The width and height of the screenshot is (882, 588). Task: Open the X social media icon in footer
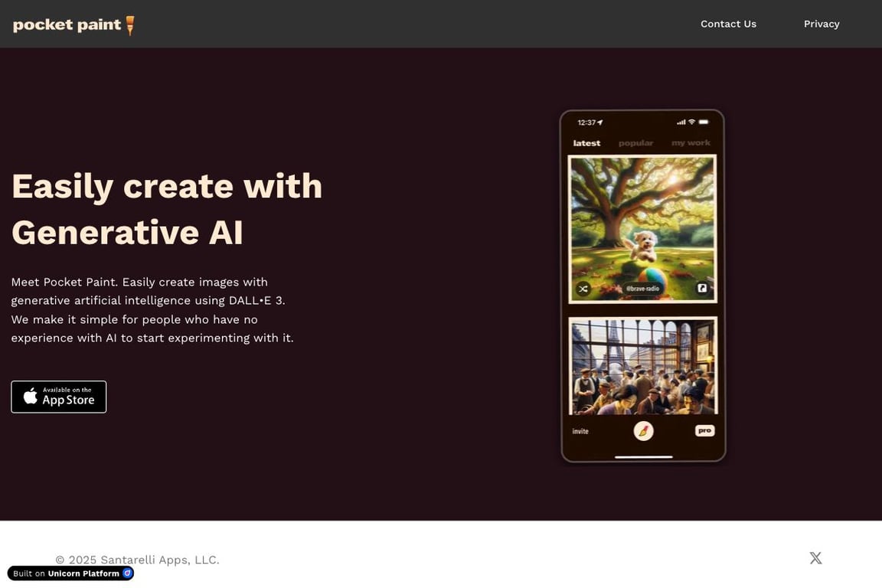pyautogui.click(x=815, y=557)
